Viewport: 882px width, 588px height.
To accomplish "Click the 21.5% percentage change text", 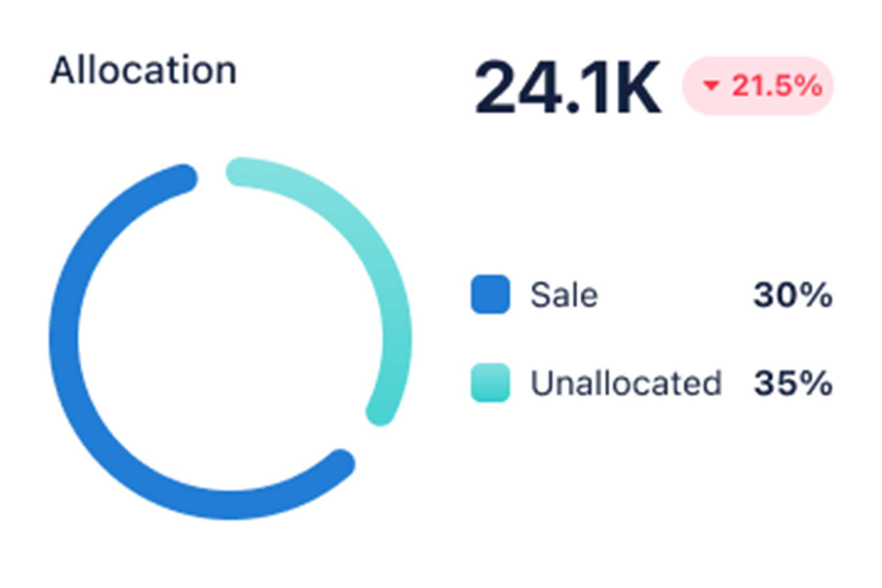I will point(776,86).
